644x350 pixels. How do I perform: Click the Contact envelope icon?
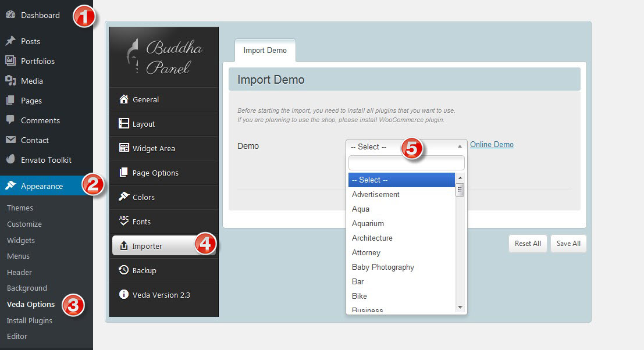coord(10,140)
